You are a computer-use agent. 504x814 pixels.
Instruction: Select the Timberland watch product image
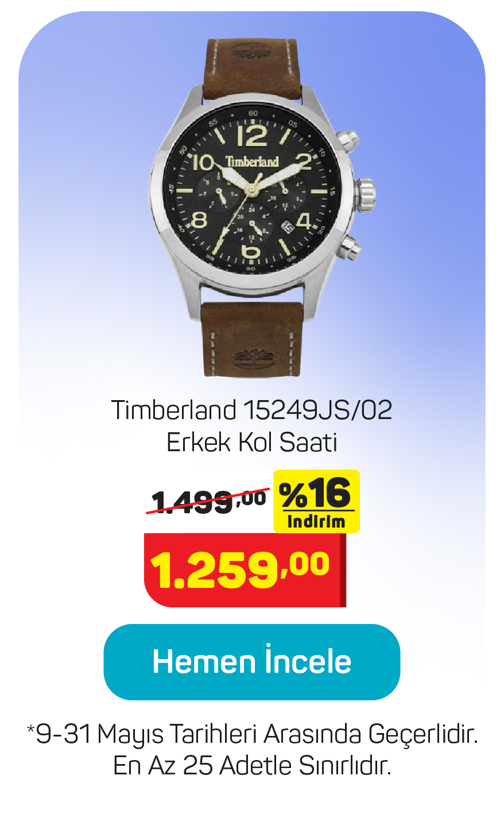(263, 208)
